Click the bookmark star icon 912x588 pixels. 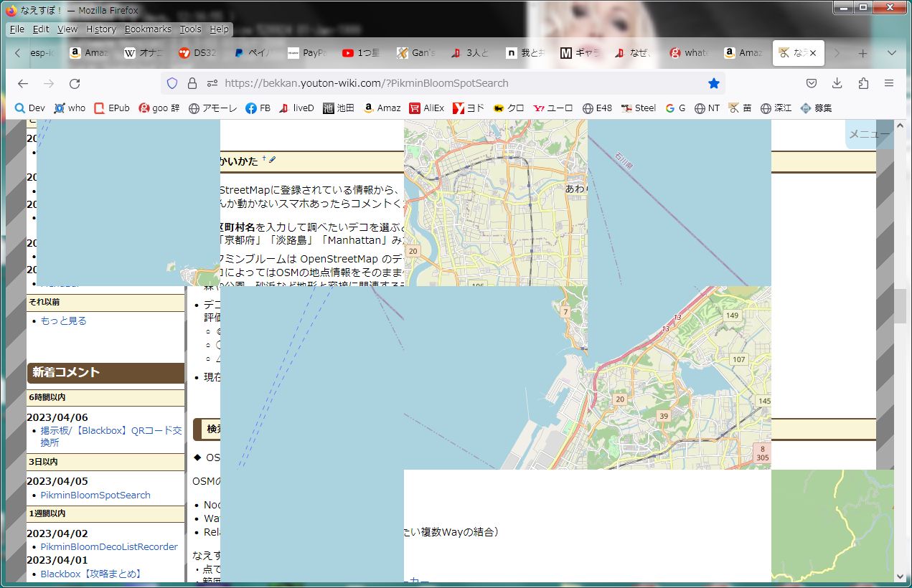click(x=713, y=83)
